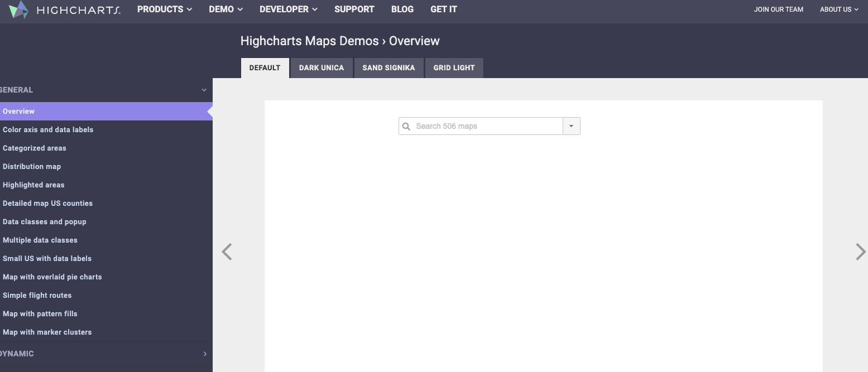Switch to the SAND SIGNIKA theme tab

tap(389, 67)
